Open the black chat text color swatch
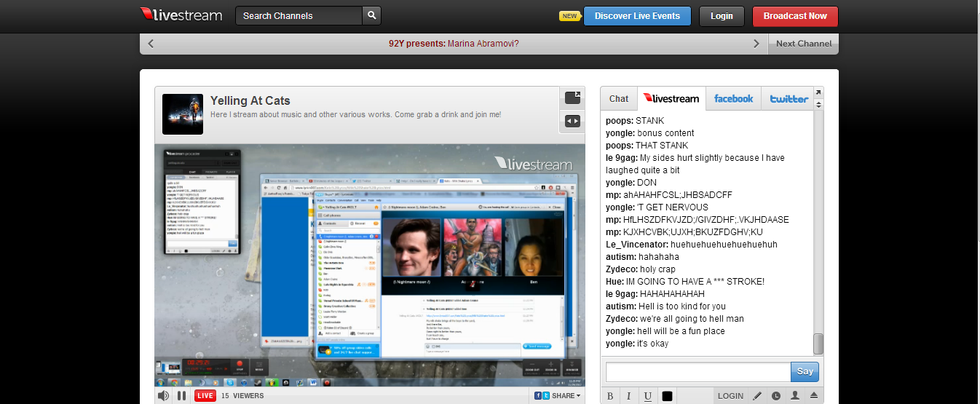Viewport: 980px width, 404px height. point(667,396)
